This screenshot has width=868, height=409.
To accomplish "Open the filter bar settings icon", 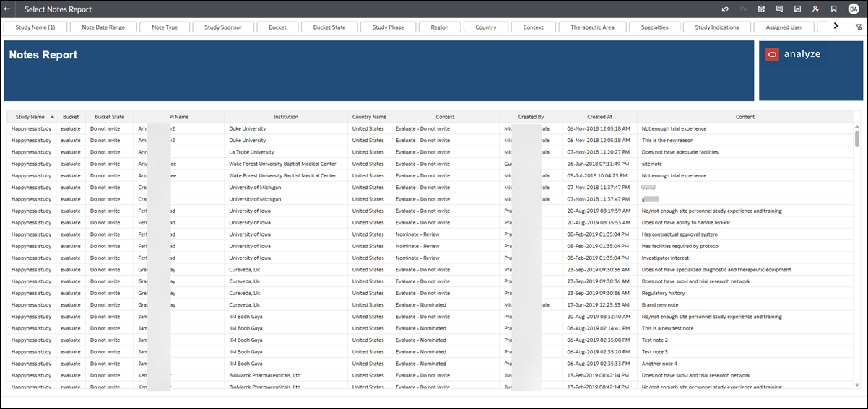I will coord(859,27).
